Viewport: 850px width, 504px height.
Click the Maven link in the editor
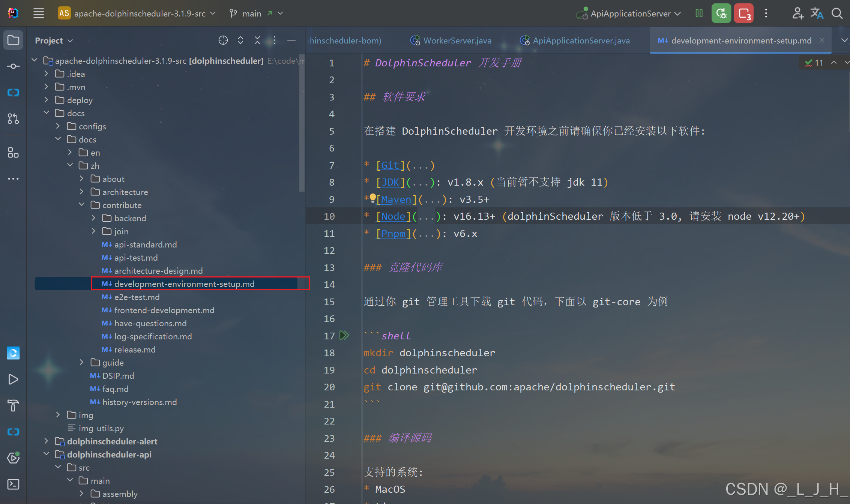click(x=396, y=199)
